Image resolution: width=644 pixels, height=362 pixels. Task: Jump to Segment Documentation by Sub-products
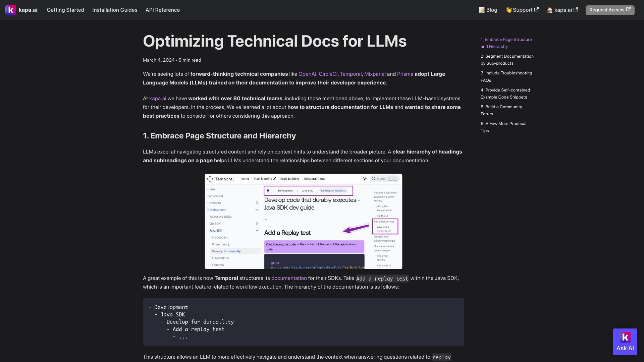(507, 60)
